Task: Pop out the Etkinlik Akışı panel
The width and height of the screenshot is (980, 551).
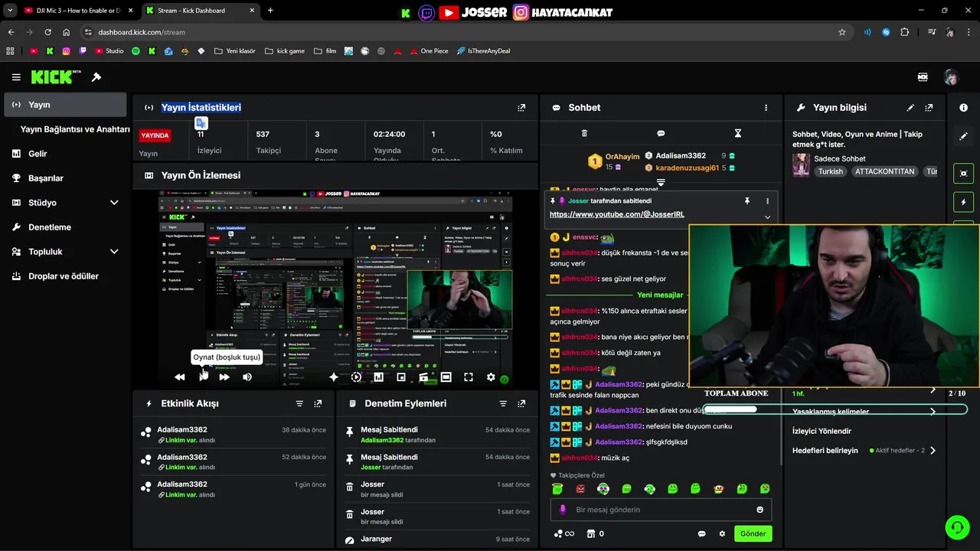Action: (318, 403)
